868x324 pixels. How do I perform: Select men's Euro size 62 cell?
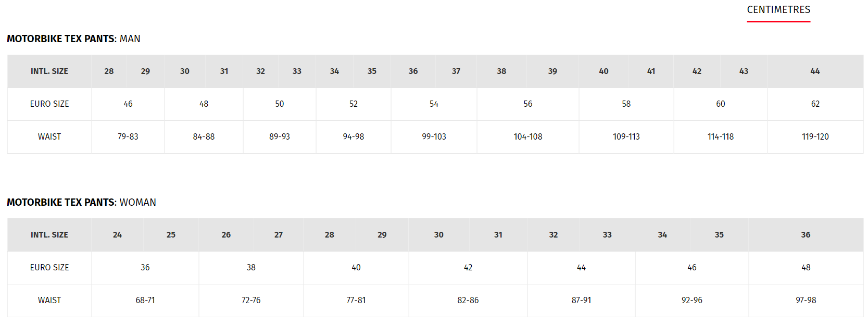pyautogui.click(x=815, y=104)
